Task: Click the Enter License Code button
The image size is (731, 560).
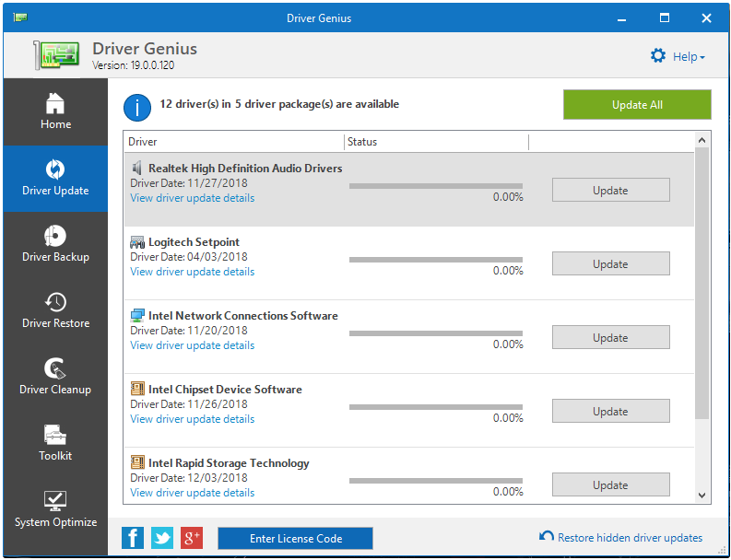Action: click(296, 539)
